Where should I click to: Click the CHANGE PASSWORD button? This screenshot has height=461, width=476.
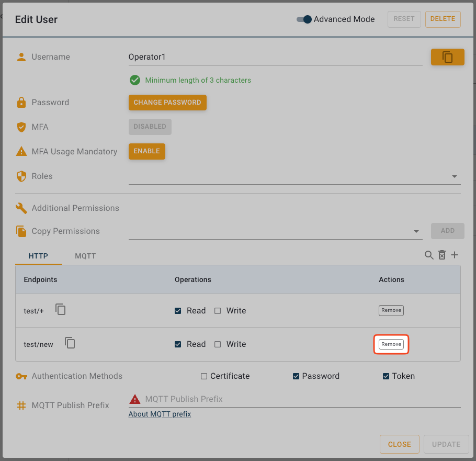[x=167, y=103]
